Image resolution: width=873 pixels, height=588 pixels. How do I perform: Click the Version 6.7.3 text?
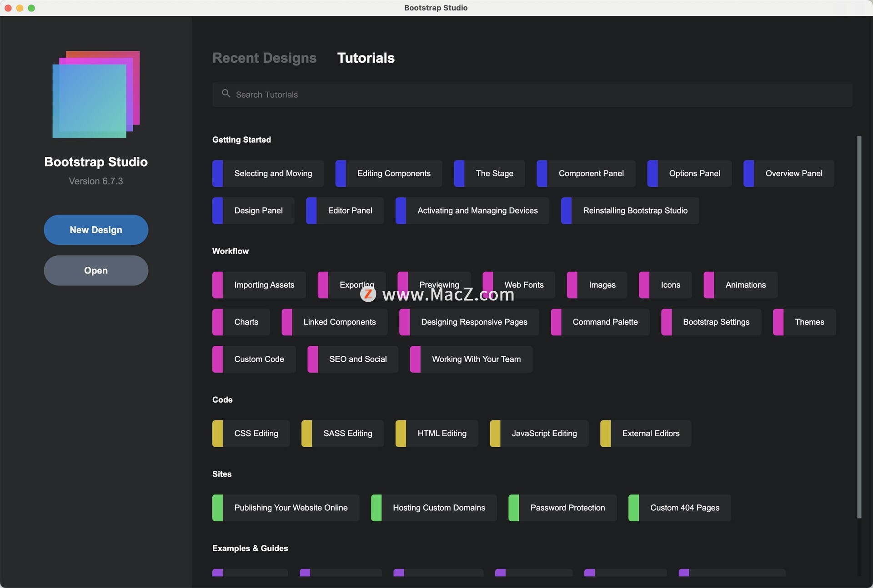[x=96, y=181]
